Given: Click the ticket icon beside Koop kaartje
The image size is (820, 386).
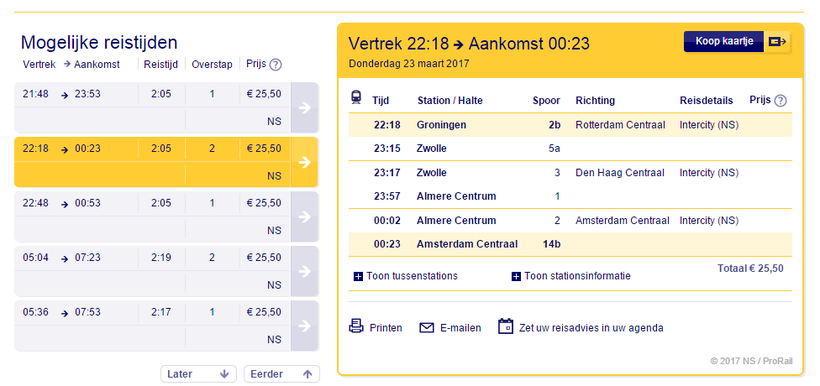Looking at the screenshot, I should 778,42.
